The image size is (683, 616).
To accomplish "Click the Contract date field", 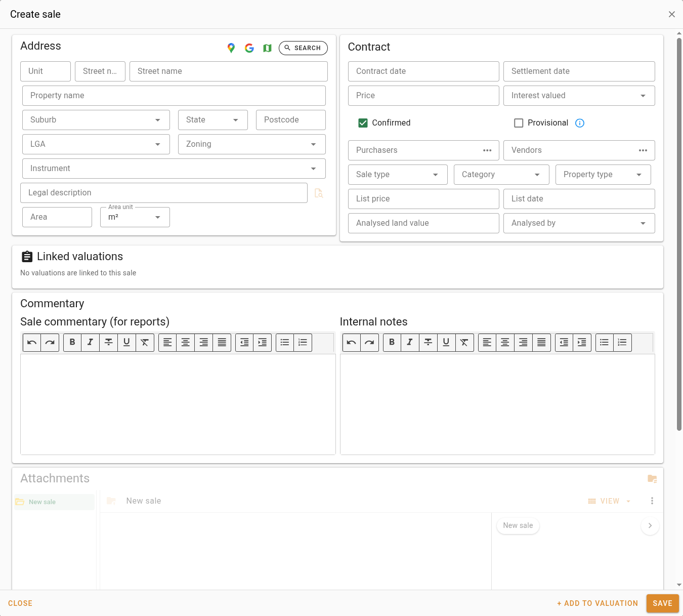I will coord(423,71).
